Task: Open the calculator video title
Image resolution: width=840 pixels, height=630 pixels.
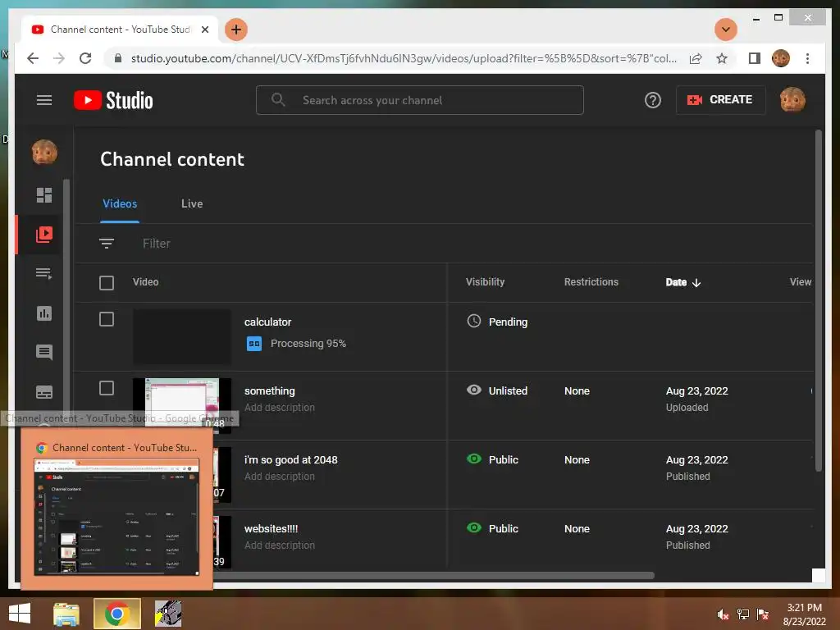Action: click(x=268, y=322)
